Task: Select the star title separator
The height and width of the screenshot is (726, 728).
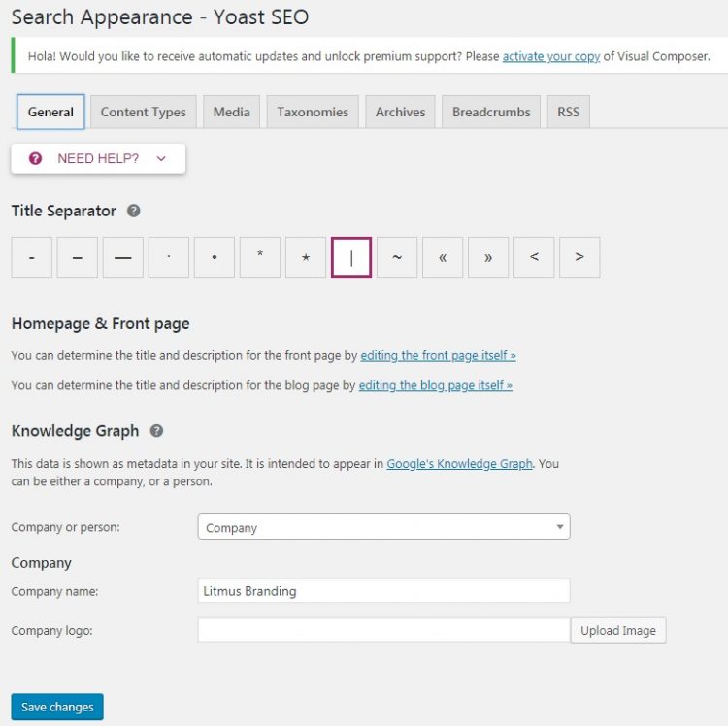Action: [x=306, y=257]
